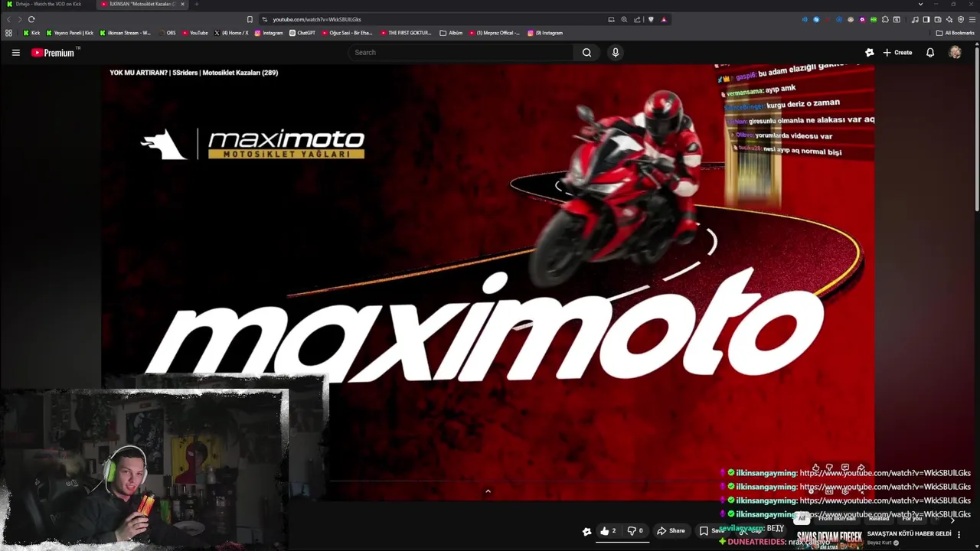Close the active YouTube tab
Screen dimensions: 980x551
coord(182,4)
